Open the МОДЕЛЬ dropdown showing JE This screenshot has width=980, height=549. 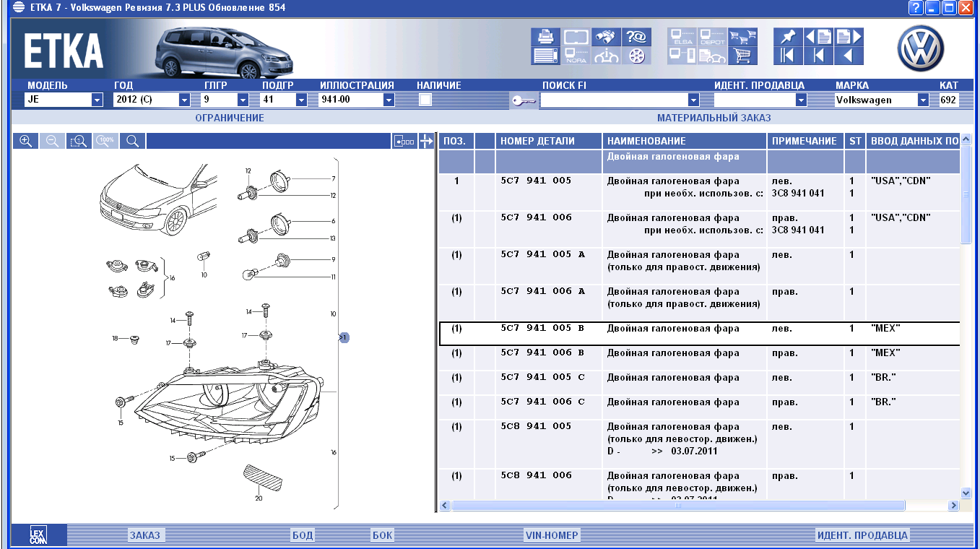[97, 100]
